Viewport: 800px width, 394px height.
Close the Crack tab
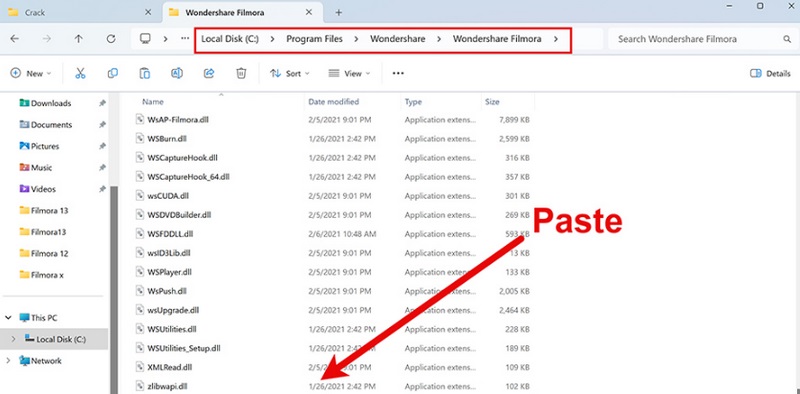pyautogui.click(x=148, y=12)
